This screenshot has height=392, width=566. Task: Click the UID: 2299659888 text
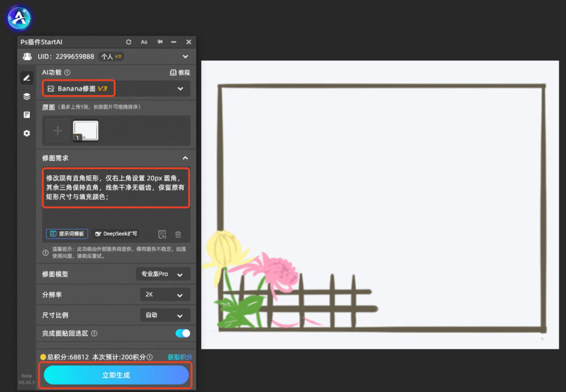click(x=66, y=56)
